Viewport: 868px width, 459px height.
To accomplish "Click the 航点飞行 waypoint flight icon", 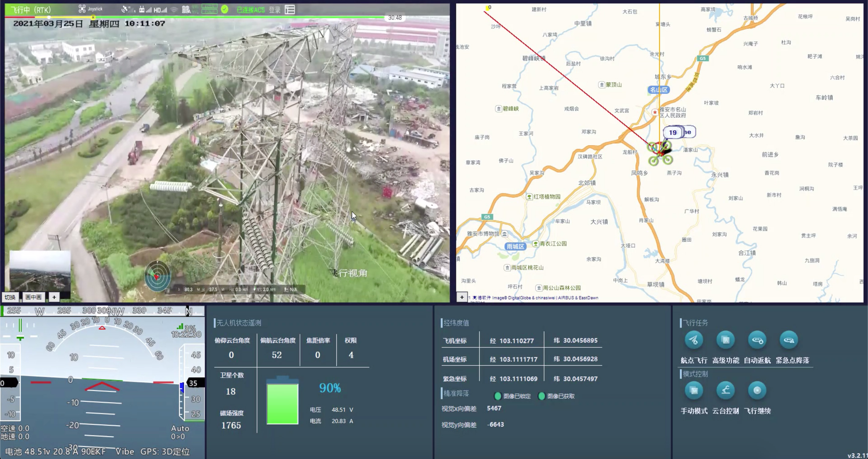I will [694, 340].
